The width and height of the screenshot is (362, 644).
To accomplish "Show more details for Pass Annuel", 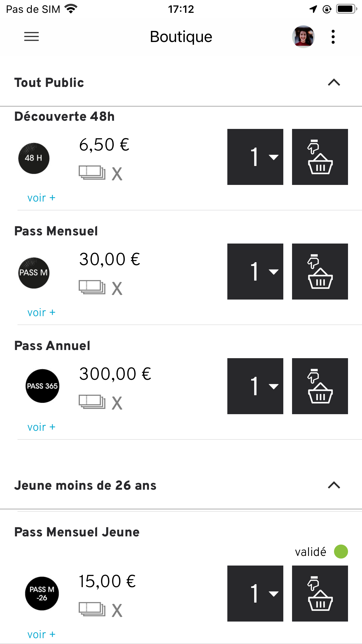I will [x=41, y=427].
